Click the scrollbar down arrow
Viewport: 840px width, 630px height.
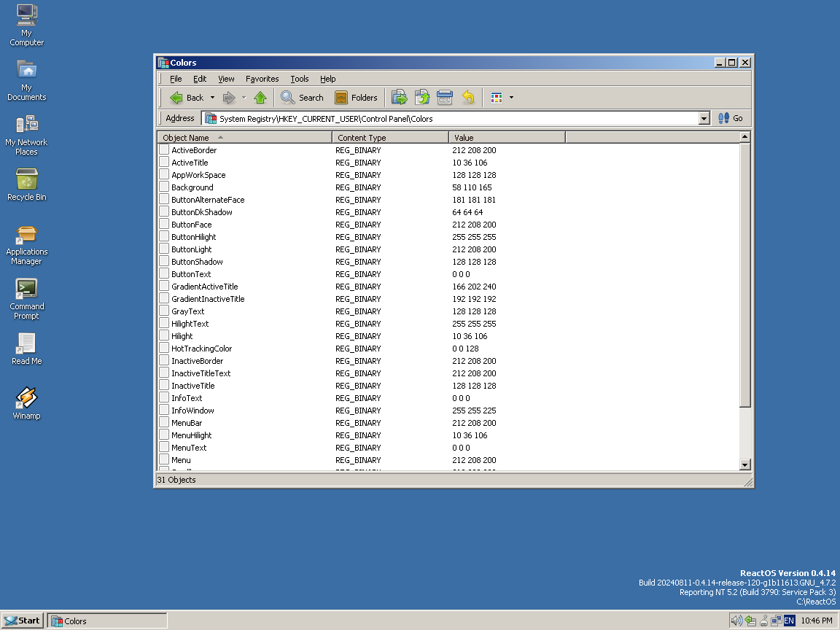[x=744, y=464]
